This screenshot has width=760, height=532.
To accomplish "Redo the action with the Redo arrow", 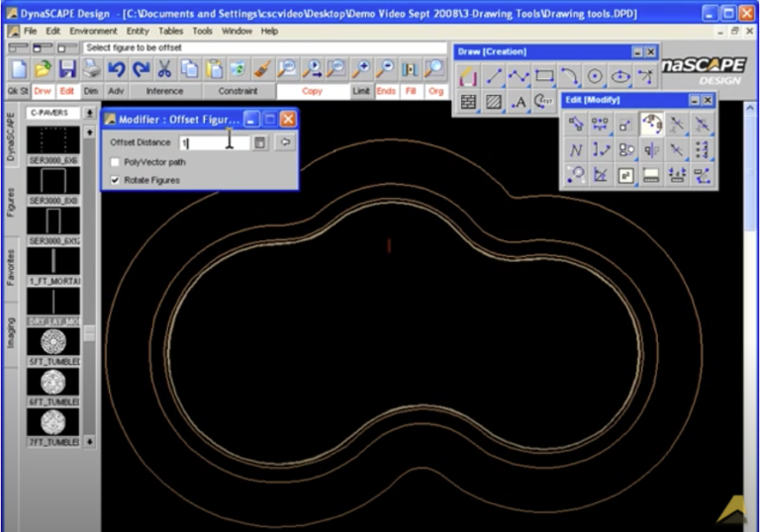I will click(141, 69).
